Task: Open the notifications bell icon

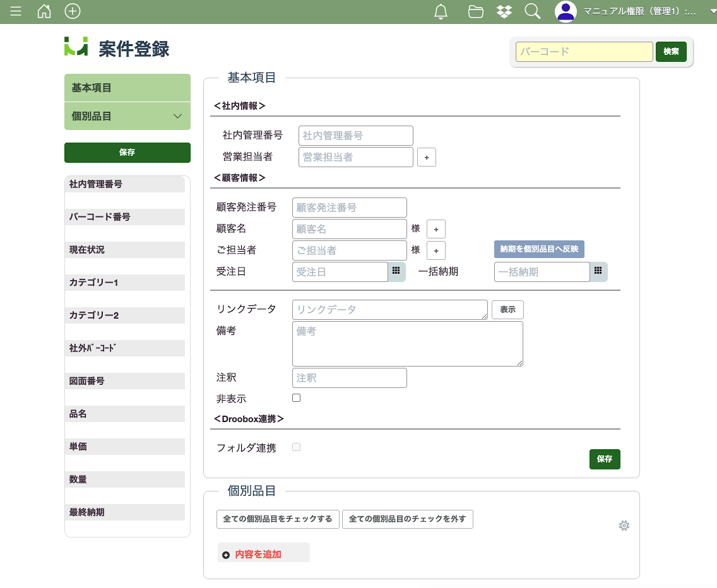Action: 441,11
